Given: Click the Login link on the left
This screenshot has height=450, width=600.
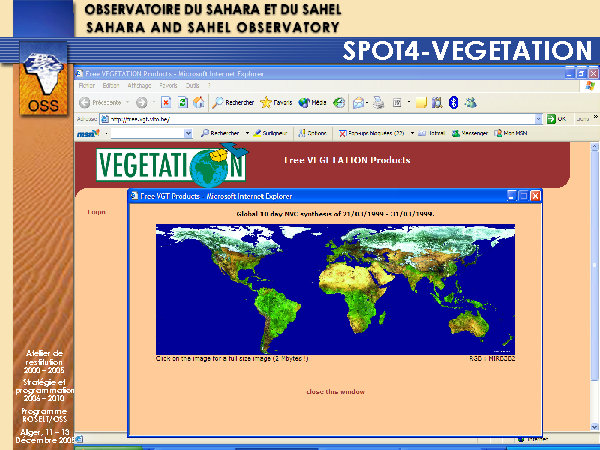Looking at the screenshot, I should [x=96, y=212].
